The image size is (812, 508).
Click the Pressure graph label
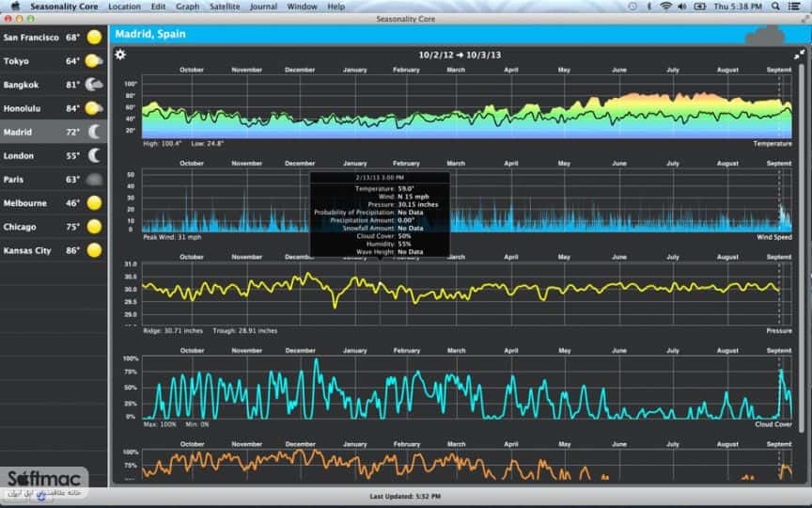779,331
